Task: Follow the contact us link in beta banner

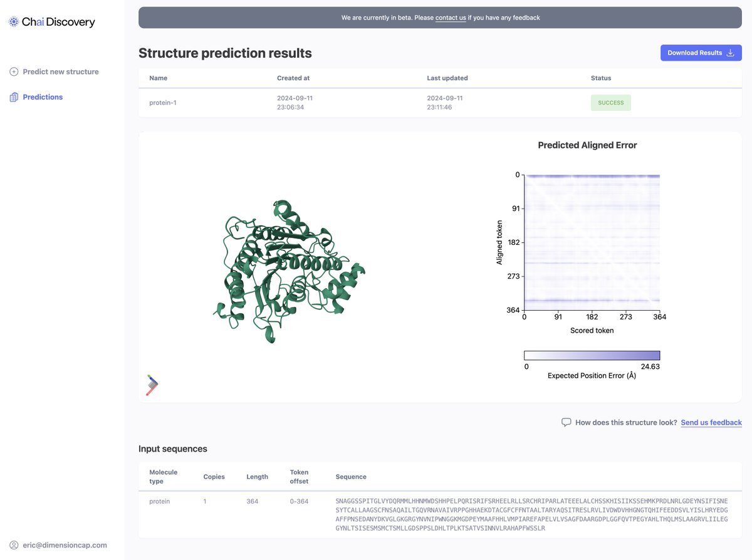Action: tap(451, 18)
